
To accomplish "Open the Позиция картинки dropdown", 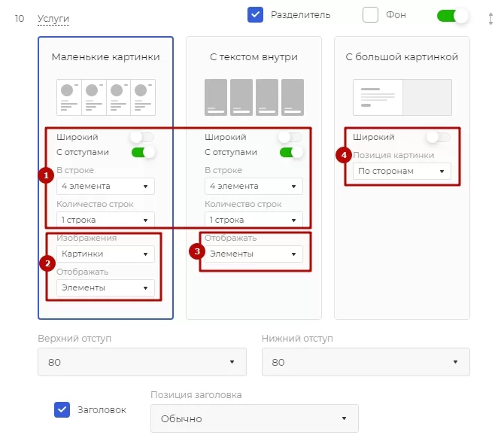I will (x=402, y=171).
